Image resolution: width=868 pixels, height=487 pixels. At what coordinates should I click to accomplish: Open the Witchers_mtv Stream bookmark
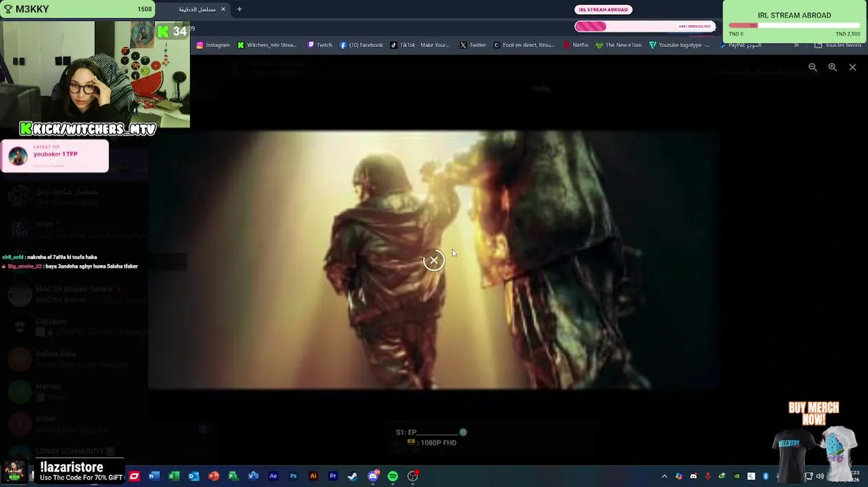tap(267, 45)
